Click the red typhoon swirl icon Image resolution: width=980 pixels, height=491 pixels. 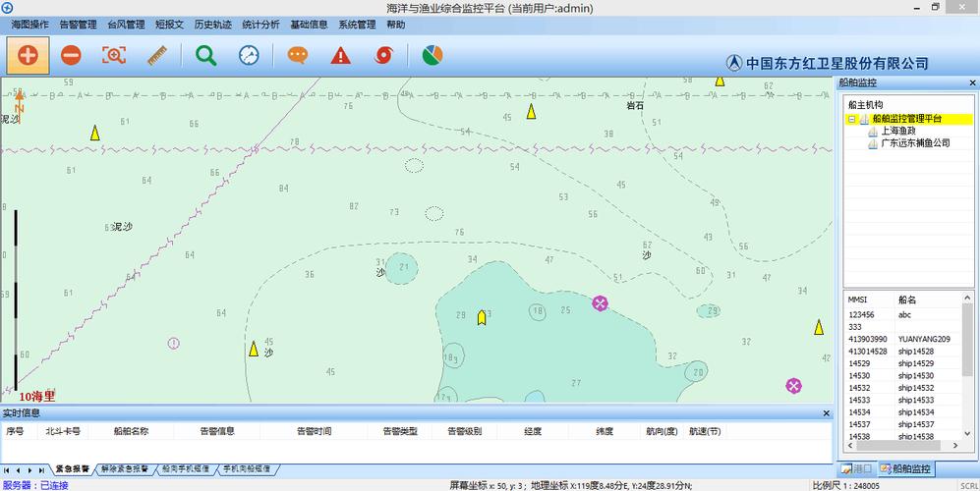click(383, 55)
